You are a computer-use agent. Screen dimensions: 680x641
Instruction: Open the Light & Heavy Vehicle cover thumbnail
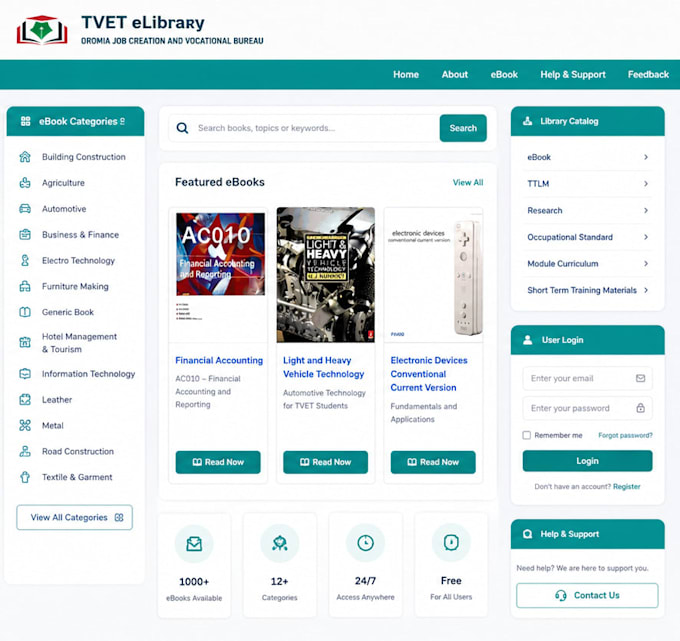coord(326,275)
